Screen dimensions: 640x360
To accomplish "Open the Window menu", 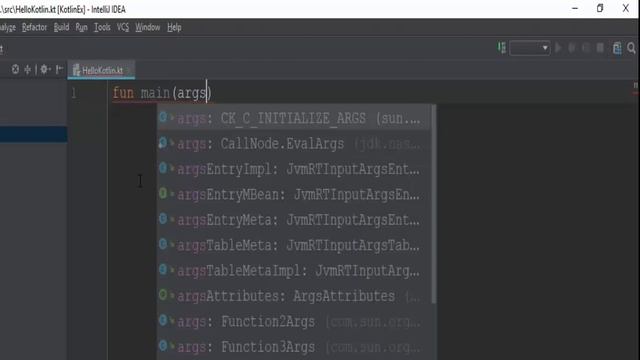I will [x=148, y=27].
